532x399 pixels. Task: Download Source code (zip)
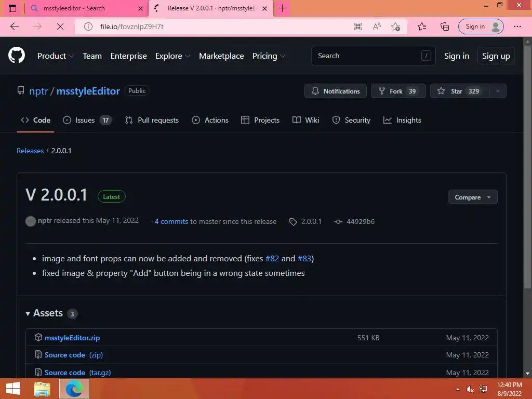coord(74,355)
